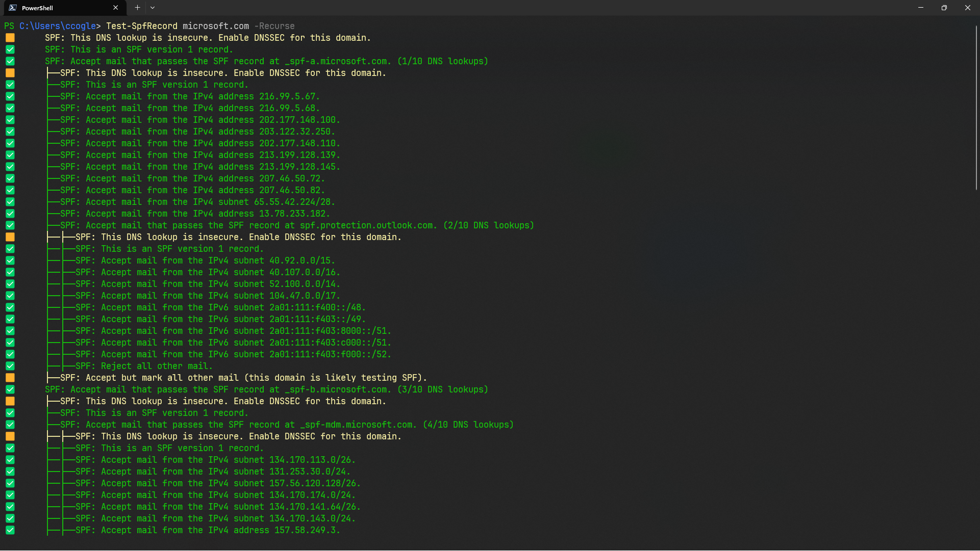Click the orange warning icon on the first output line
This screenshot has height=551, width=980.
tap(10, 38)
